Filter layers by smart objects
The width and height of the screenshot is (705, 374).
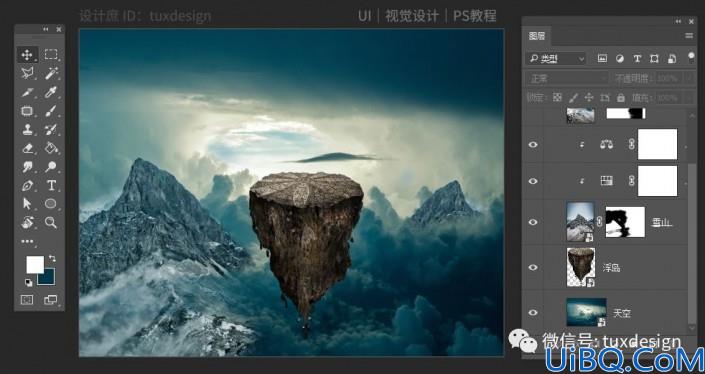tap(672, 58)
